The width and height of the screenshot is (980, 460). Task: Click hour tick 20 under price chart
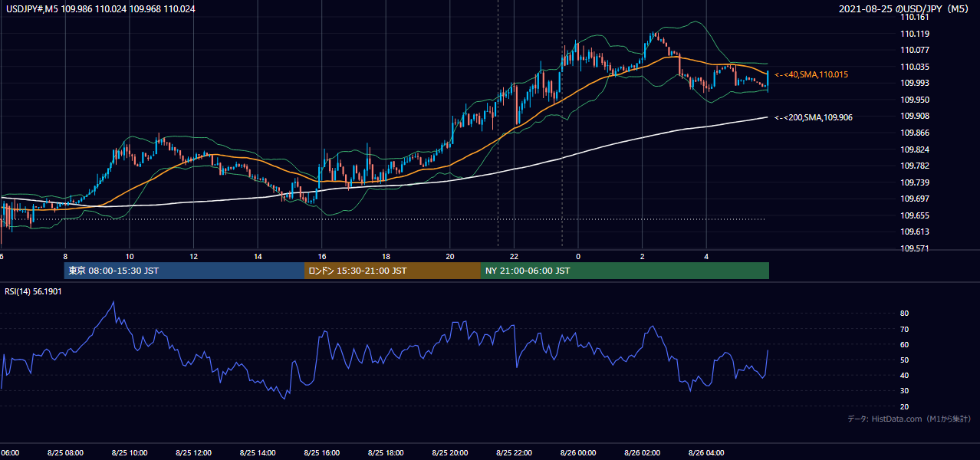tap(450, 257)
